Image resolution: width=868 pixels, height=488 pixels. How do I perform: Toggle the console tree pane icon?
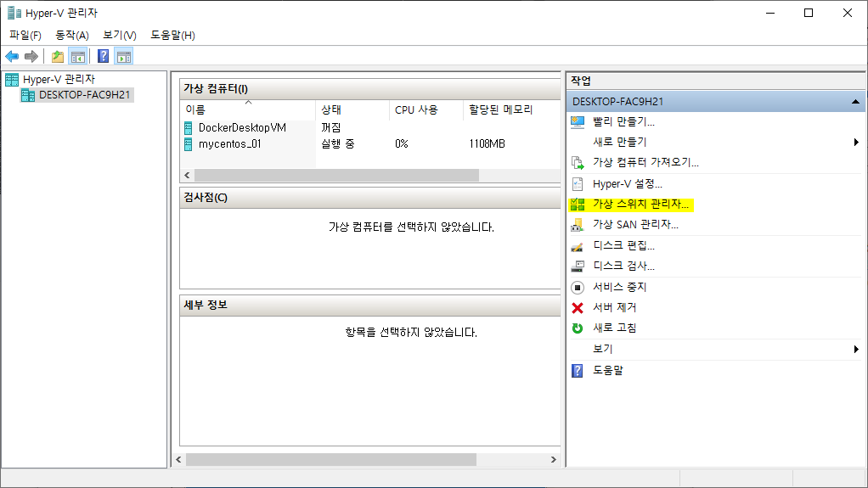77,56
